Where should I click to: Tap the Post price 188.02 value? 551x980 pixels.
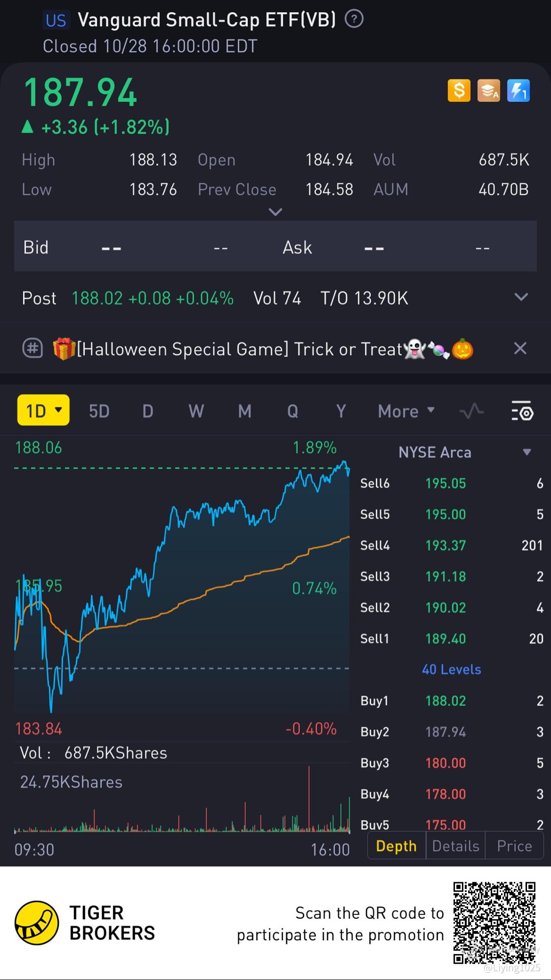tap(97, 298)
